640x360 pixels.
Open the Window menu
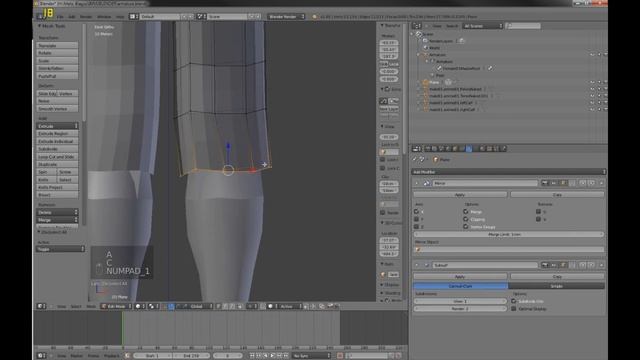click(104, 17)
